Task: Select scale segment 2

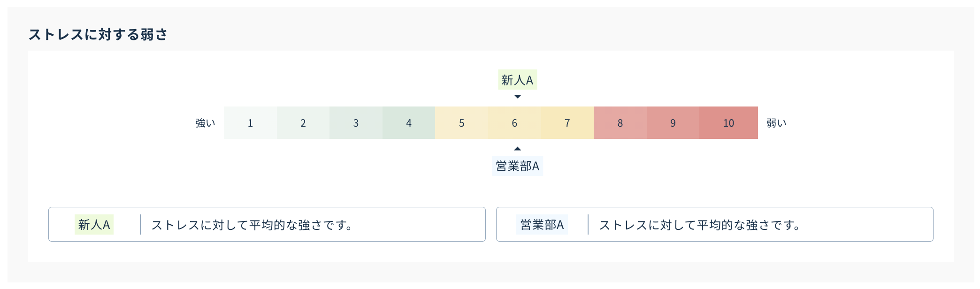Action: (303, 122)
